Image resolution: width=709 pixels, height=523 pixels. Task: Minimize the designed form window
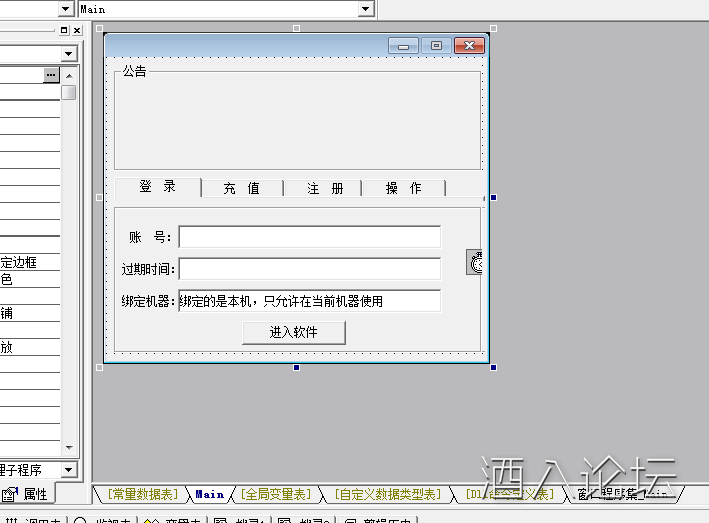[404, 45]
